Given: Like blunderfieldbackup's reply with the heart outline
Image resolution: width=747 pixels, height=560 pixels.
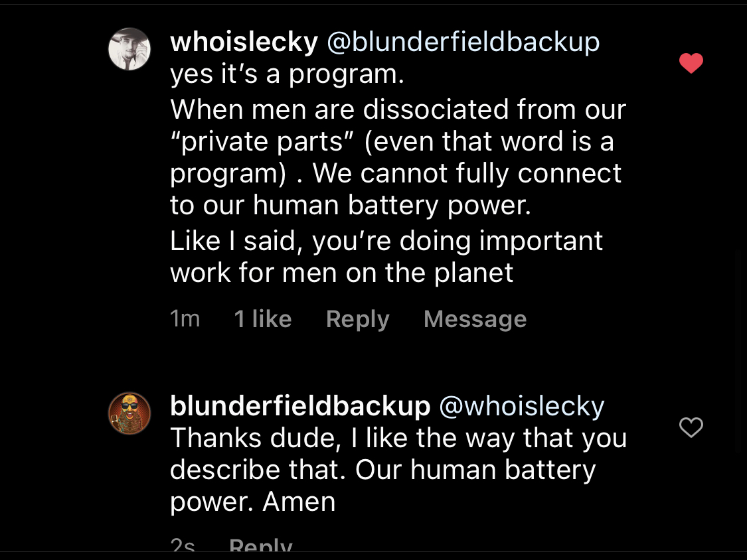Looking at the screenshot, I should [x=691, y=428].
